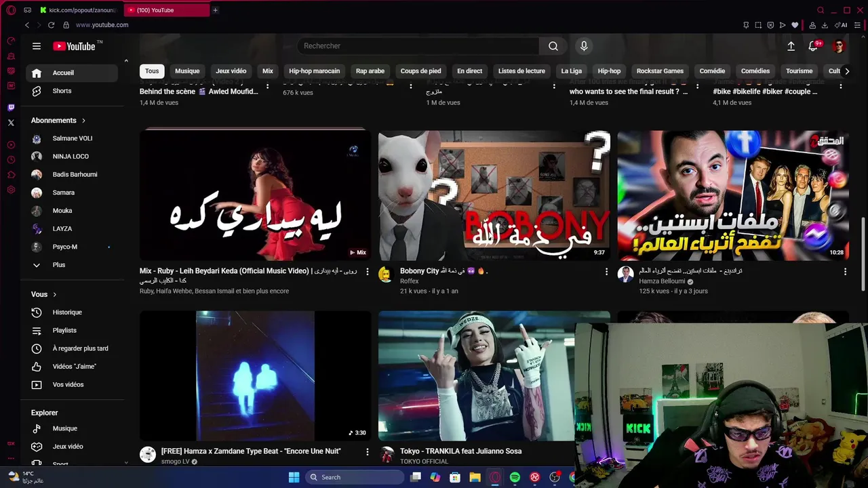Image resolution: width=868 pixels, height=488 pixels.
Task: Select the Rap arabe chip
Action: 370,71
